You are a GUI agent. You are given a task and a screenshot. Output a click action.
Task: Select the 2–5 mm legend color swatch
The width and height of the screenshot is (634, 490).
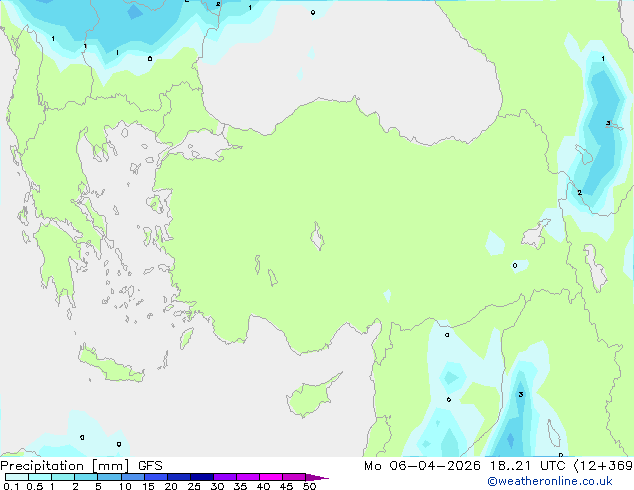[86, 477]
